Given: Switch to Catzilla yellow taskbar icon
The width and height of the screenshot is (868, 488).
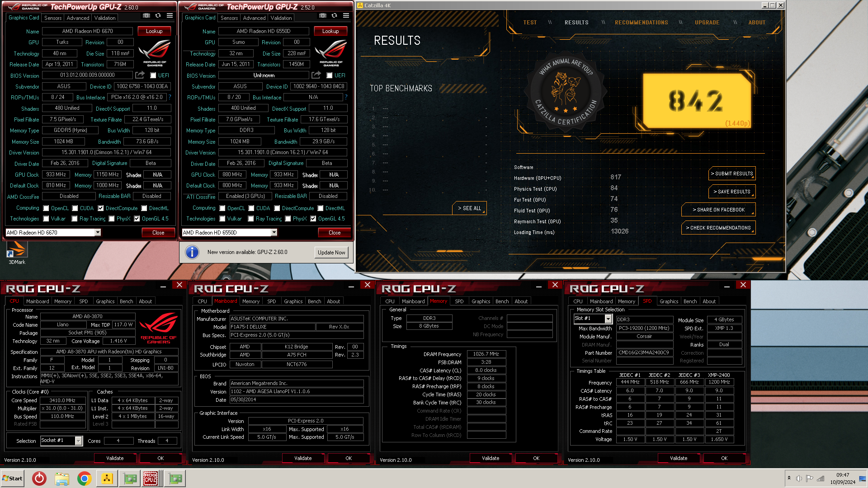Looking at the screenshot, I should click(x=107, y=478).
